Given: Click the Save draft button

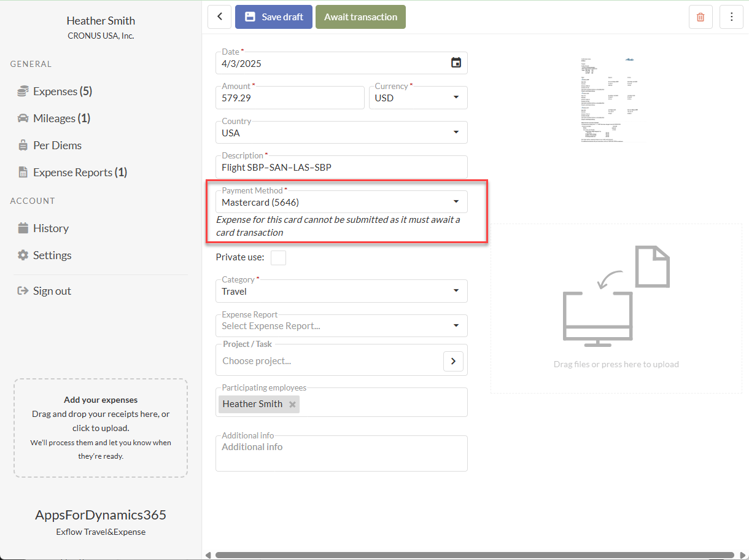Looking at the screenshot, I should (274, 17).
